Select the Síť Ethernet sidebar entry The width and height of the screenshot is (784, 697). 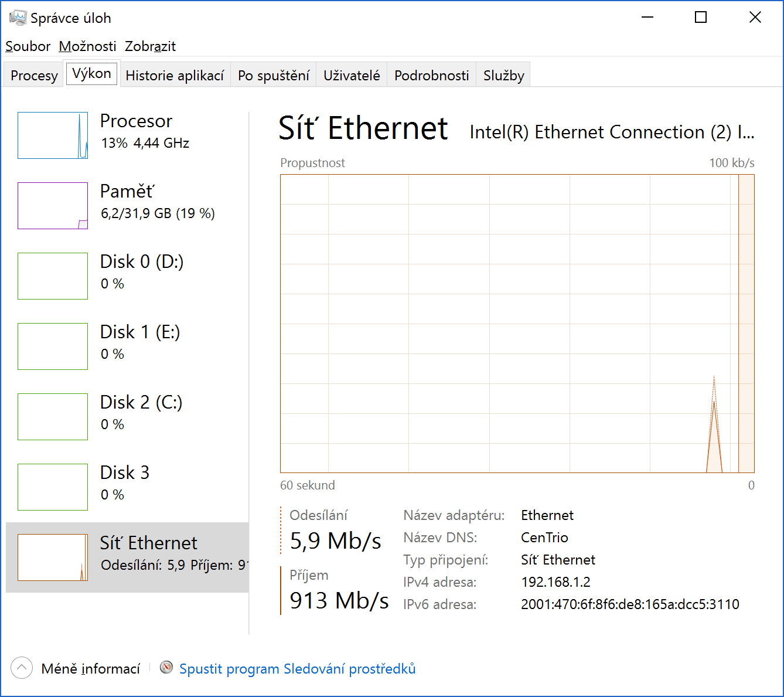click(127, 557)
